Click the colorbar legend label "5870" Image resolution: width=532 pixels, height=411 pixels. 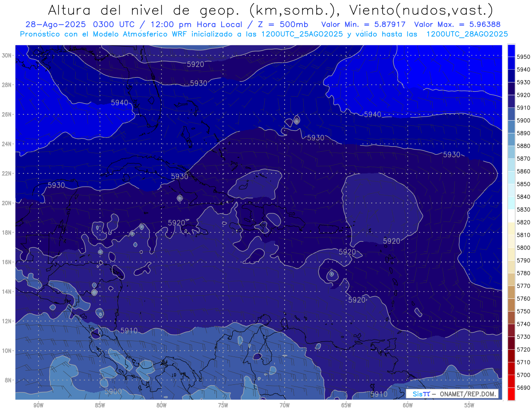(x=524, y=158)
